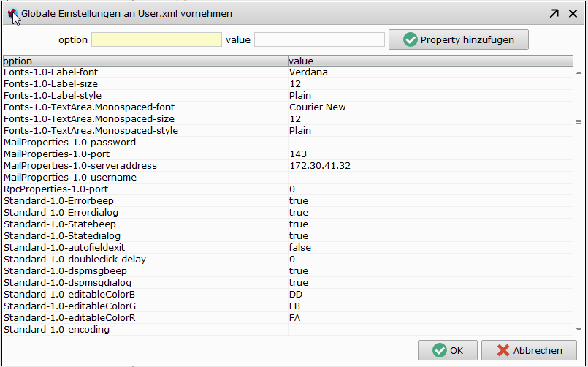Viewport: 588px width, 367px height.
Task: Click the yellow option input field
Action: [156, 39]
